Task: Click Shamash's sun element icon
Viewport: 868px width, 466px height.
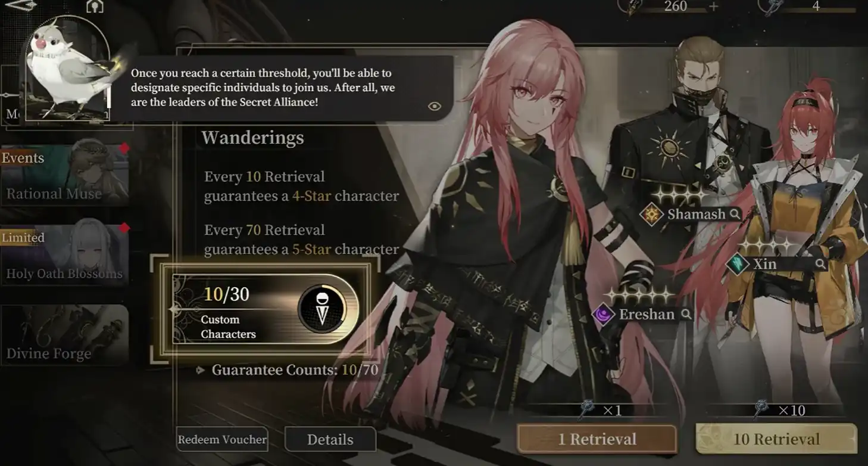Action: tap(651, 214)
